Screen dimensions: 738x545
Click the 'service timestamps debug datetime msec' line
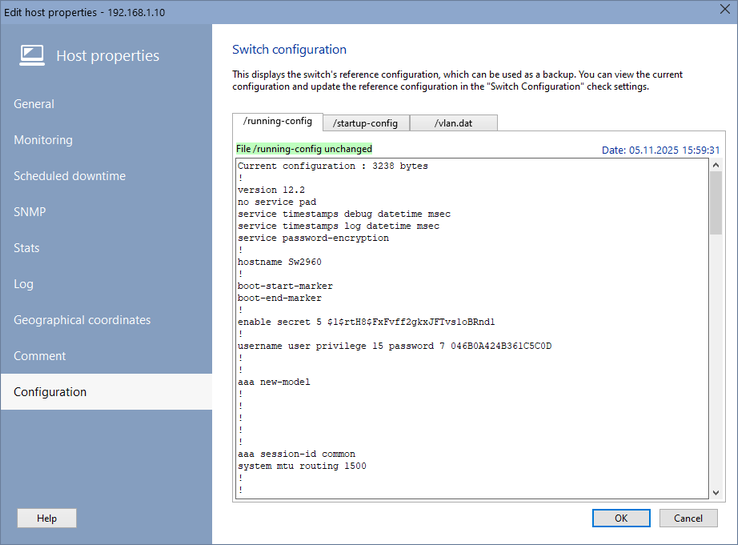(344, 214)
